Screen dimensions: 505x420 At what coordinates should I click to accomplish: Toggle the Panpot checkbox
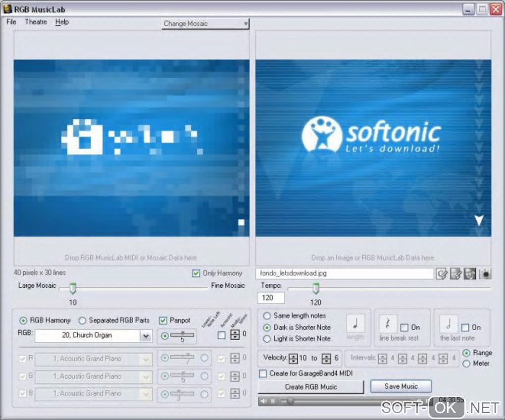coord(163,320)
